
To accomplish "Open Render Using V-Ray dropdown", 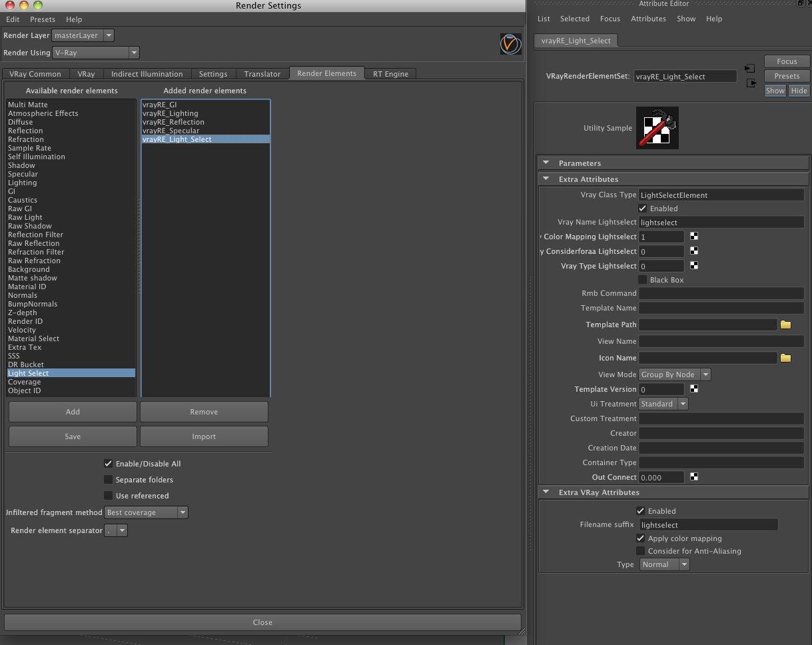I will (x=95, y=53).
